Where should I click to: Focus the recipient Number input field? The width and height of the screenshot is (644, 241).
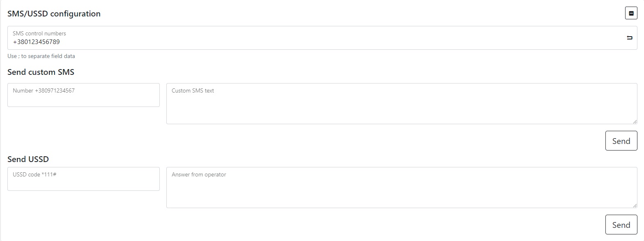83,99
